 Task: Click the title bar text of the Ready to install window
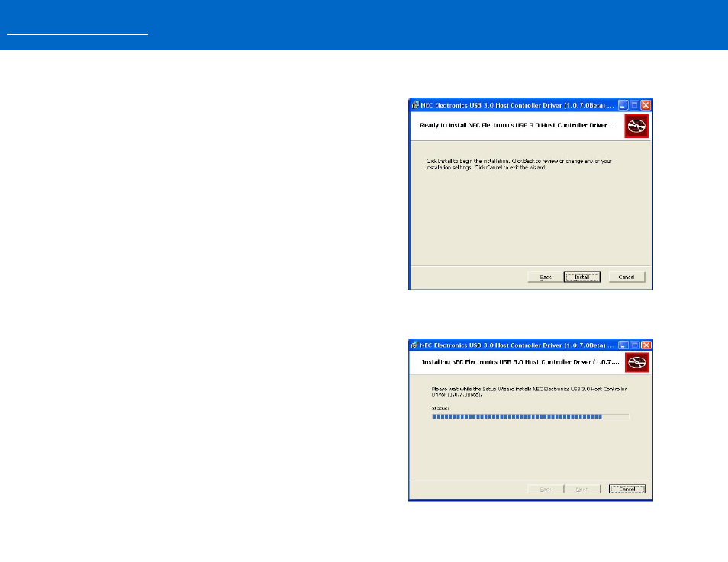[517, 105]
